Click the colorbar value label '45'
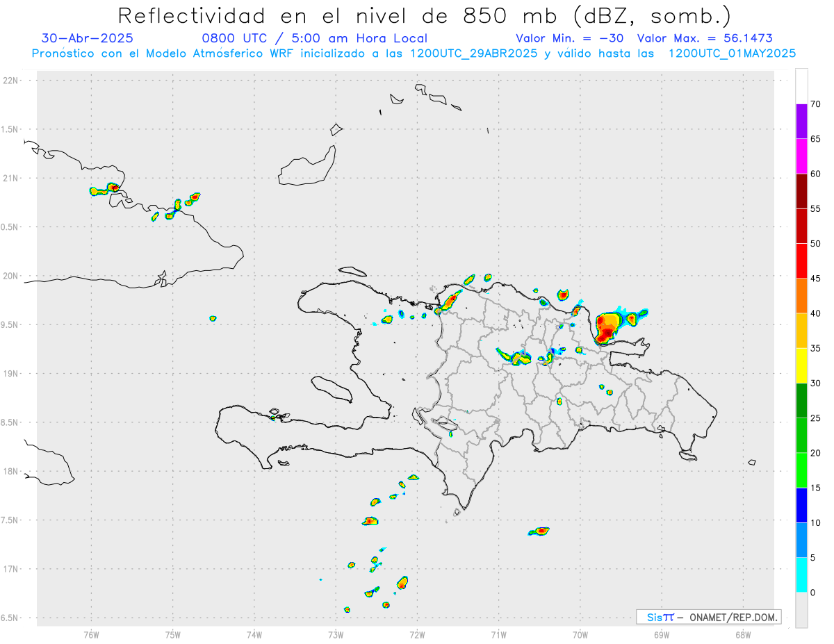Viewport: 834px width, 644px height. click(816, 279)
